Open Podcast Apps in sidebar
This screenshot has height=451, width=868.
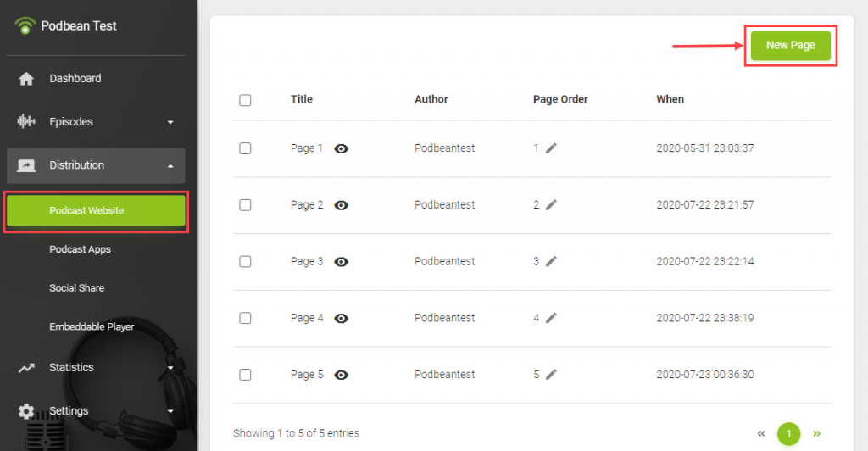coord(80,249)
